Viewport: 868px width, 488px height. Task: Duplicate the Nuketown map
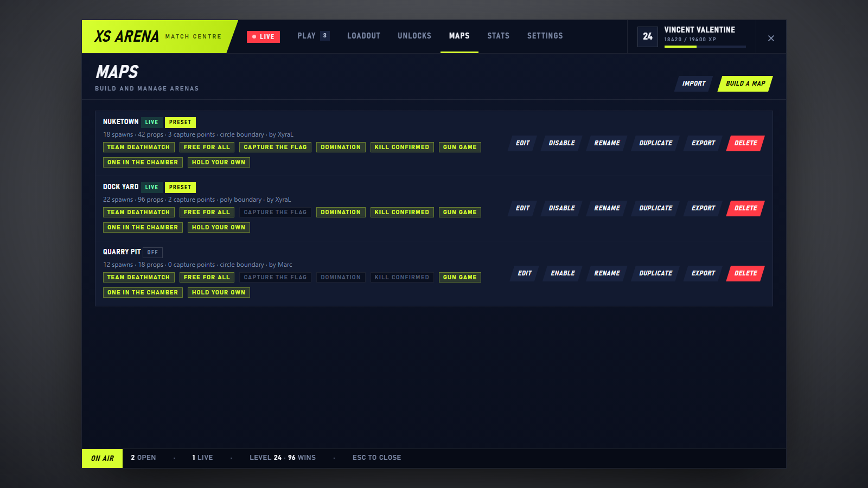click(x=655, y=143)
